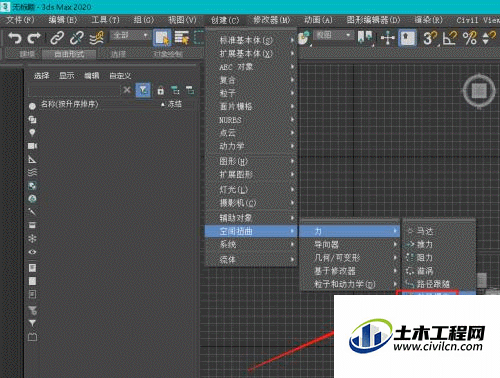Toggle display of geometry (circle icon)
Viewport: 500px width, 378px height.
[x=32, y=106]
